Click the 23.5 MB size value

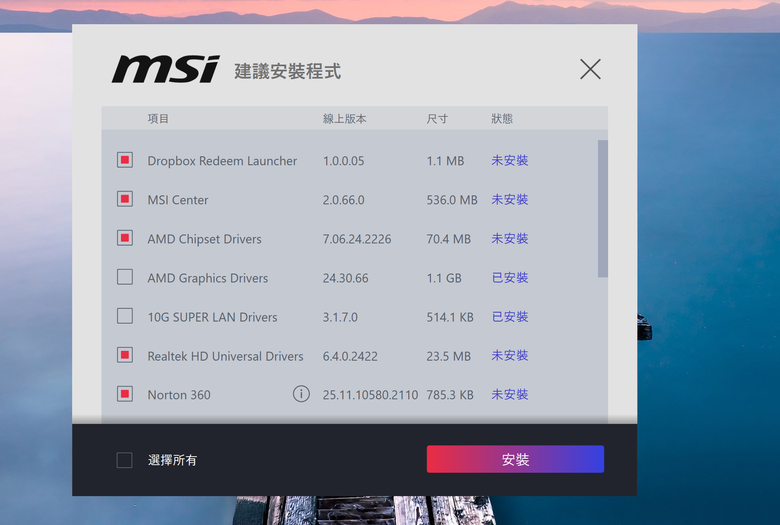pos(448,356)
